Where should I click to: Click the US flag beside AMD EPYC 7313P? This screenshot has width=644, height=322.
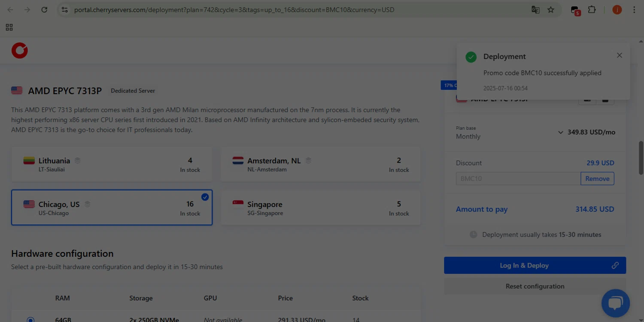coord(17,91)
